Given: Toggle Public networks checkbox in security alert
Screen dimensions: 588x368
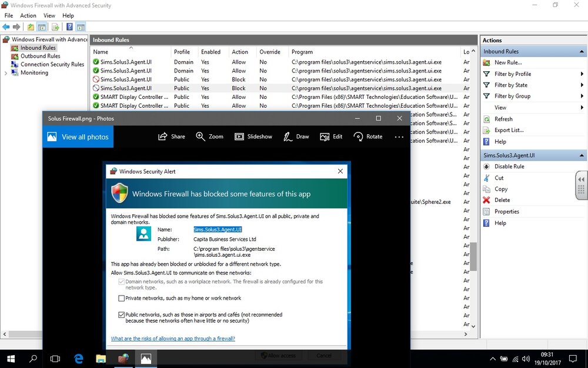Looking at the screenshot, I should pyautogui.click(x=121, y=315).
